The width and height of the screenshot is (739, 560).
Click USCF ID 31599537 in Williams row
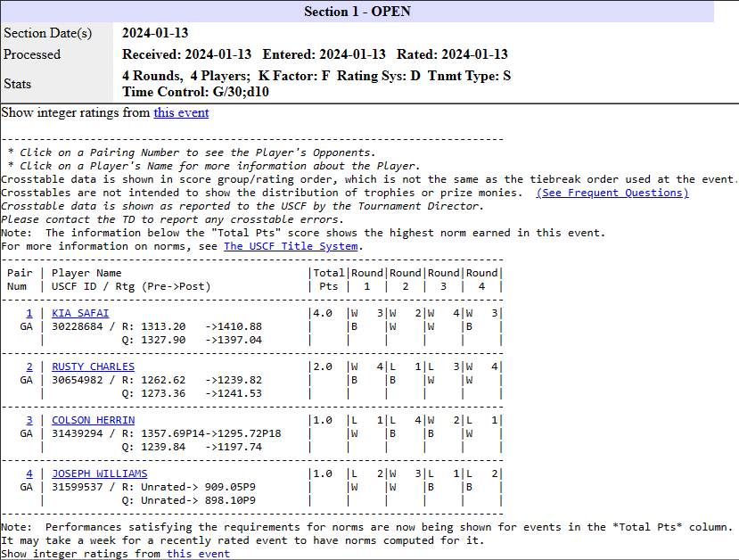[80, 487]
